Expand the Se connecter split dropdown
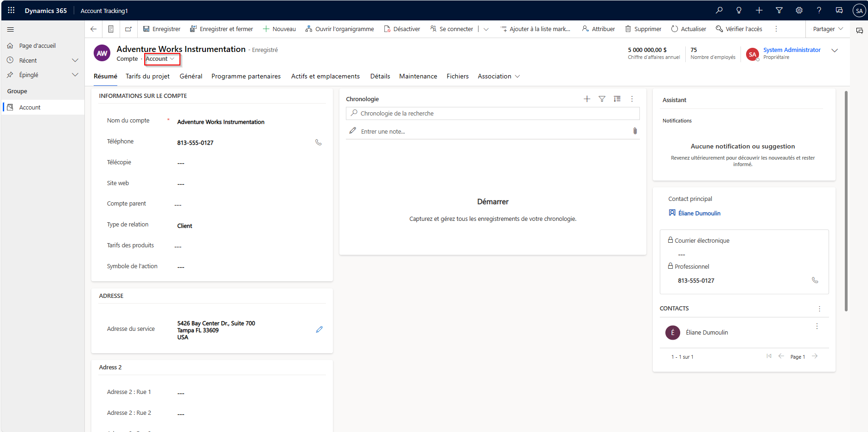Screen dimensions: 868x432 tap(486, 29)
